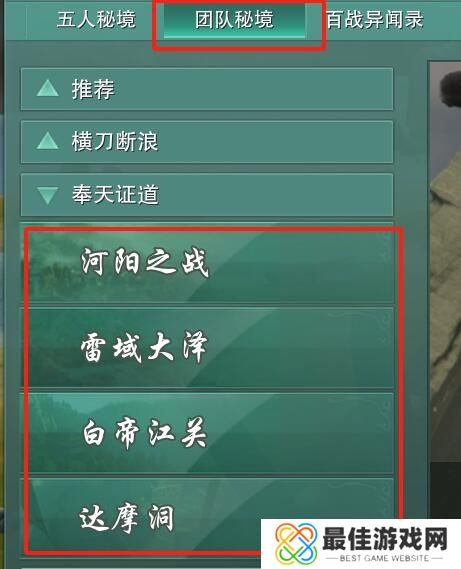Select the 团队秘境 tab
Image resolution: width=461 pixels, height=569 pixels.
click(x=234, y=20)
